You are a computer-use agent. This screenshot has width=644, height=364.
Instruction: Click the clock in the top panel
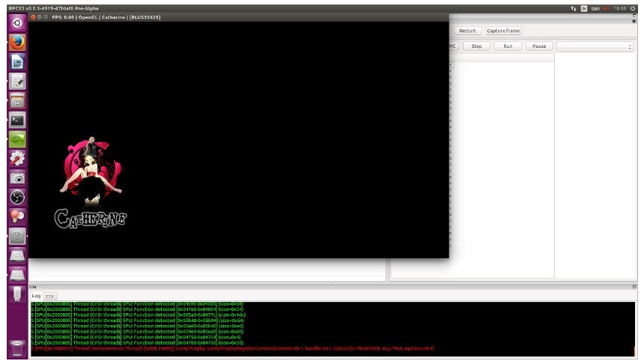point(620,8)
